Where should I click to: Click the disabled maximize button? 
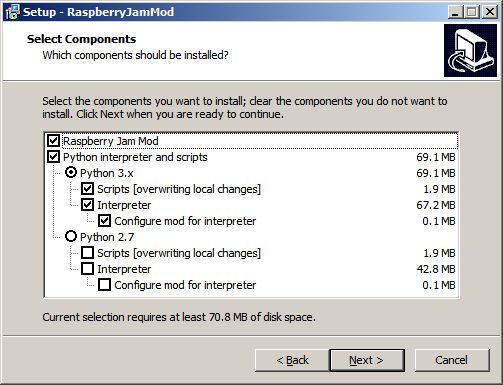(472, 12)
